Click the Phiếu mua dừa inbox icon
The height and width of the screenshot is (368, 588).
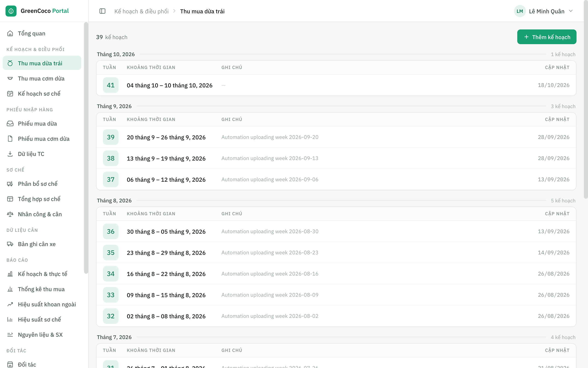click(x=10, y=124)
